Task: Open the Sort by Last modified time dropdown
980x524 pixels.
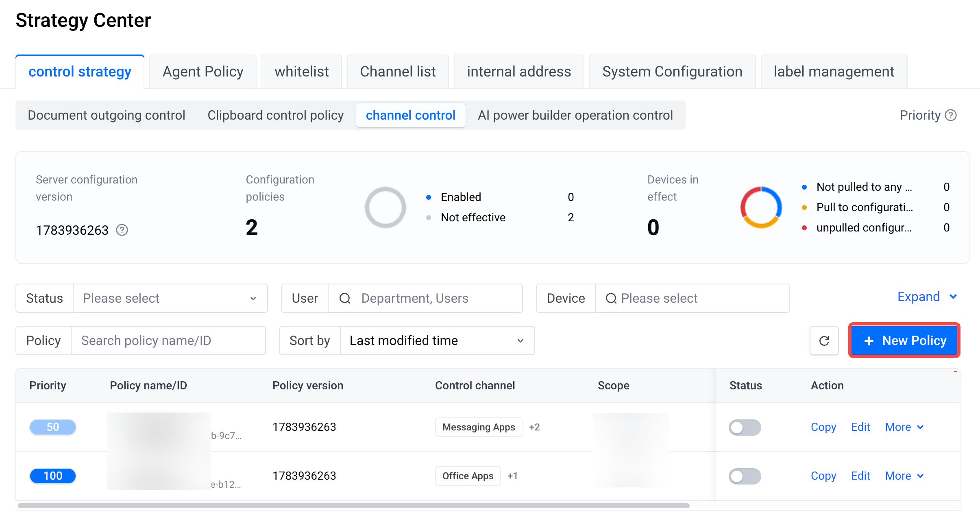Action: (x=437, y=341)
